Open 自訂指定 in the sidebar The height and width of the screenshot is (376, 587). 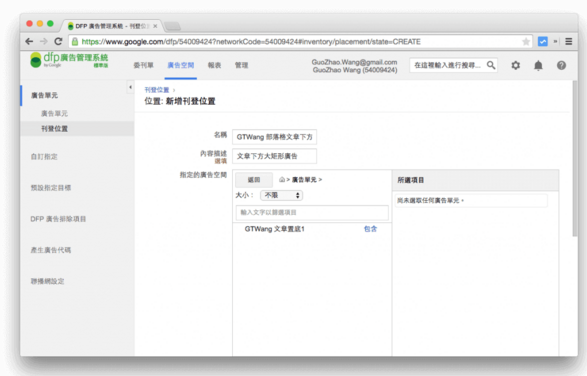(44, 157)
